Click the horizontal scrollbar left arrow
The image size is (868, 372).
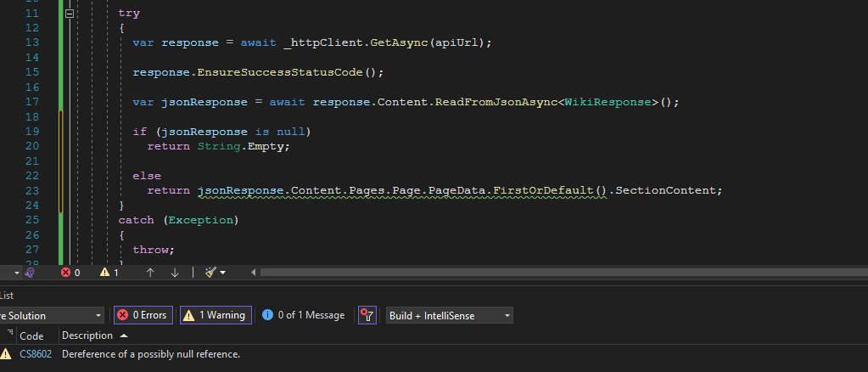(254, 273)
